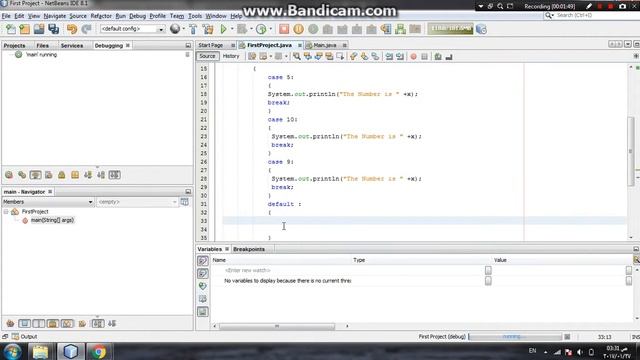
Task: Select the Variables tab
Action: (209, 249)
